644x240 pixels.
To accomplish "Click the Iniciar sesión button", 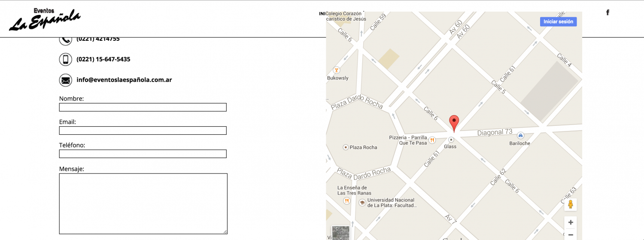I will pos(558,21).
